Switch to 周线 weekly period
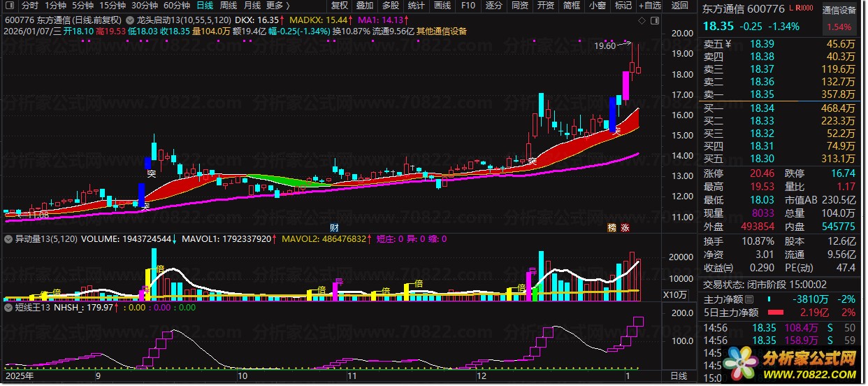The height and width of the screenshot is (386, 868). [x=229, y=6]
